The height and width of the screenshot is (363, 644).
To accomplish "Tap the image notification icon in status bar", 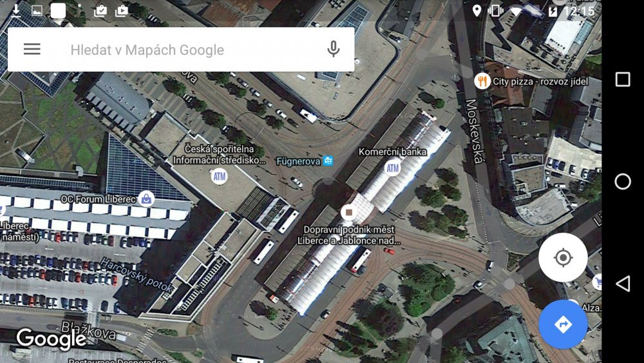I will [x=37, y=11].
